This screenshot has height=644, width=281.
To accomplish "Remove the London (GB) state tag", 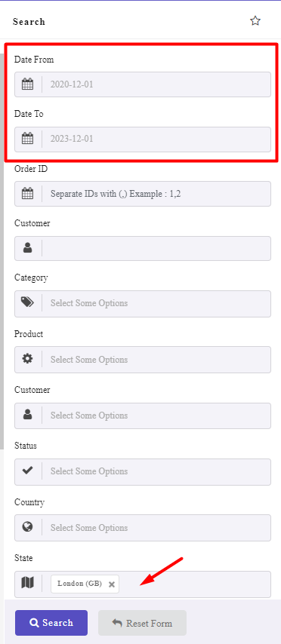I will (111, 584).
